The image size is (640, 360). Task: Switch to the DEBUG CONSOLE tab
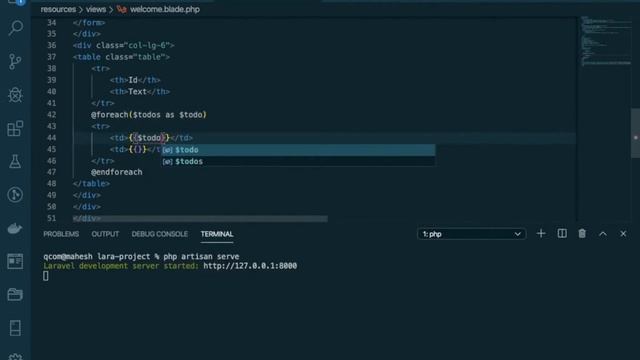[160, 234]
